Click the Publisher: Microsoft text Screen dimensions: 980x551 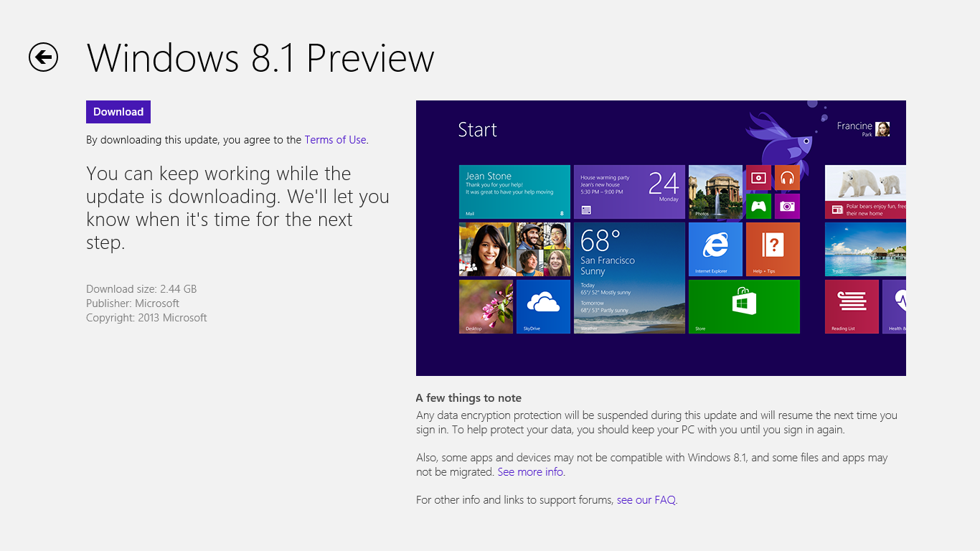pos(133,303)
